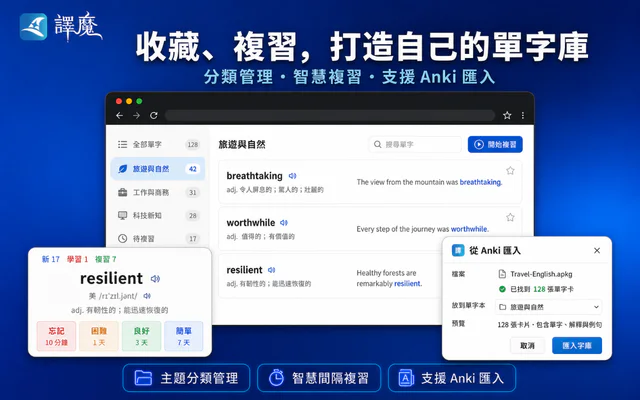Click the folder icon in 主題分類管理 badge
Screen dimensions: 640x400
click(143, 378)
